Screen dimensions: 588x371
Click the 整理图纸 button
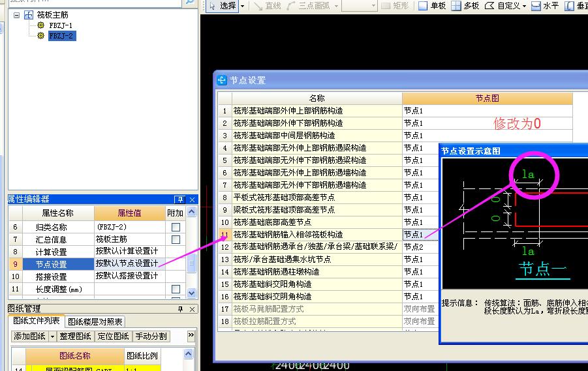pyautogui.click(x=75, y=336)
